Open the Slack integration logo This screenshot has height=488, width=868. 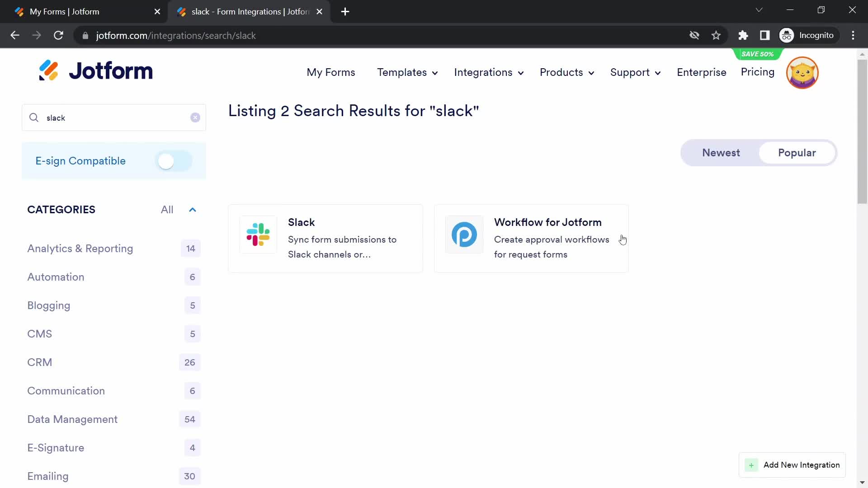coord(258,235)
